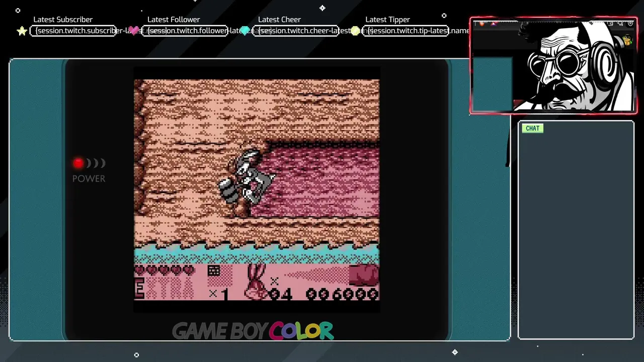
Task: Click the "Latest Subscriber" heading
Action: [x=63, y=20]
